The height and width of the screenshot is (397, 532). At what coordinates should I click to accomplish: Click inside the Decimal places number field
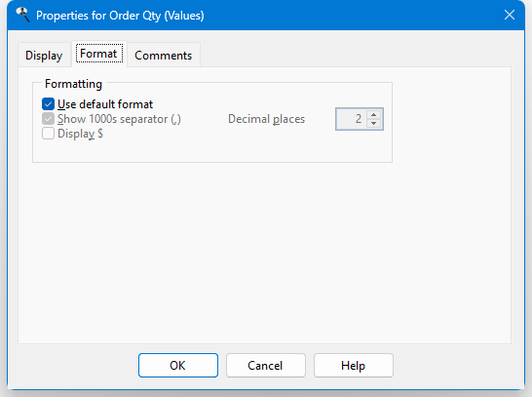[351, 119]
